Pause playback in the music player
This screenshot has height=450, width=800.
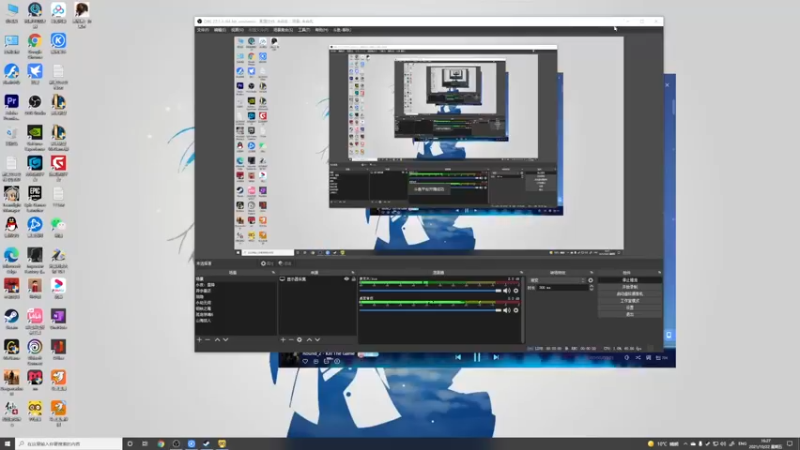(x=477, y=357)
